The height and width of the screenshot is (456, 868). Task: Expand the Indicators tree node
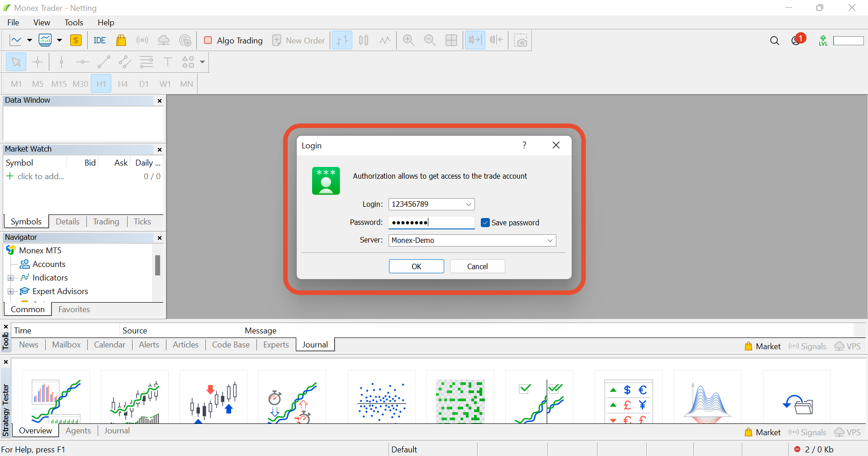(x=10, y=278)
